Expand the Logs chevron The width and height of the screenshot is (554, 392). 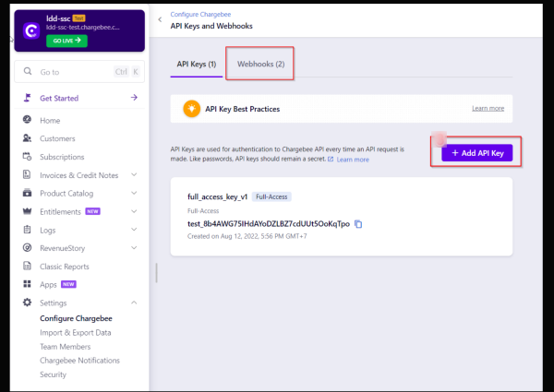tap(134, 230)
